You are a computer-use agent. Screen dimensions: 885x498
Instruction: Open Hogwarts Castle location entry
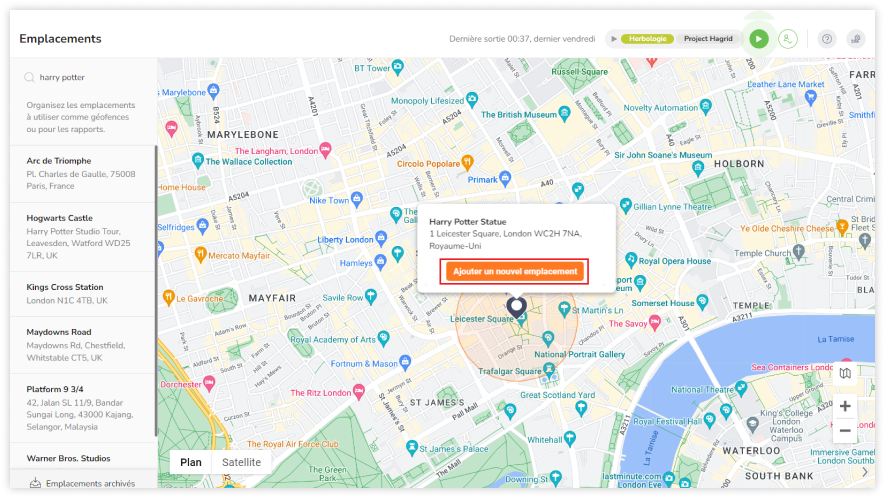82,237
